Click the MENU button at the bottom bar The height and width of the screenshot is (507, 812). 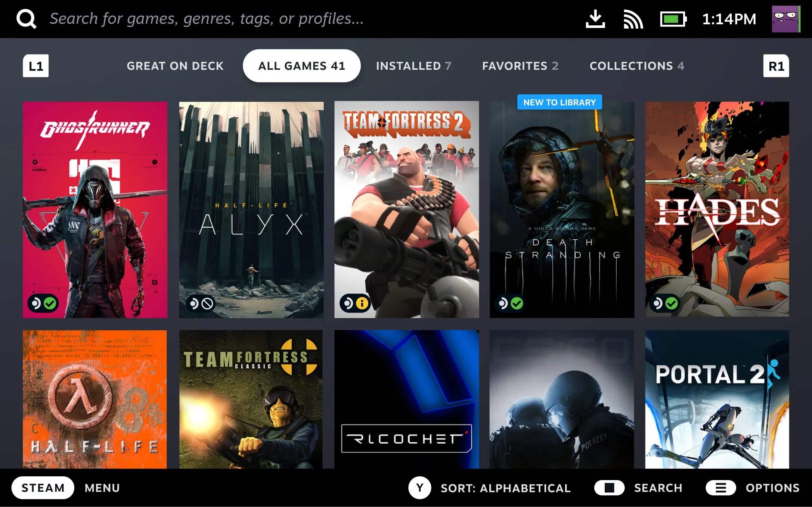pos(102,487)
